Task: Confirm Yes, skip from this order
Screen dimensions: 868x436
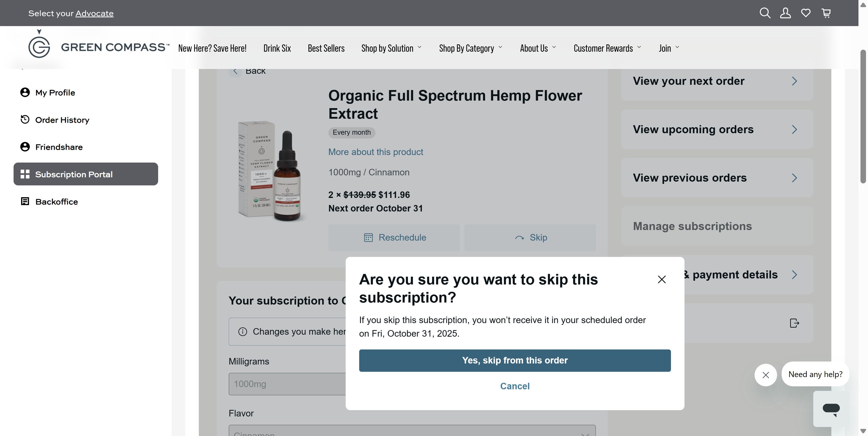Action: point(515,360)
